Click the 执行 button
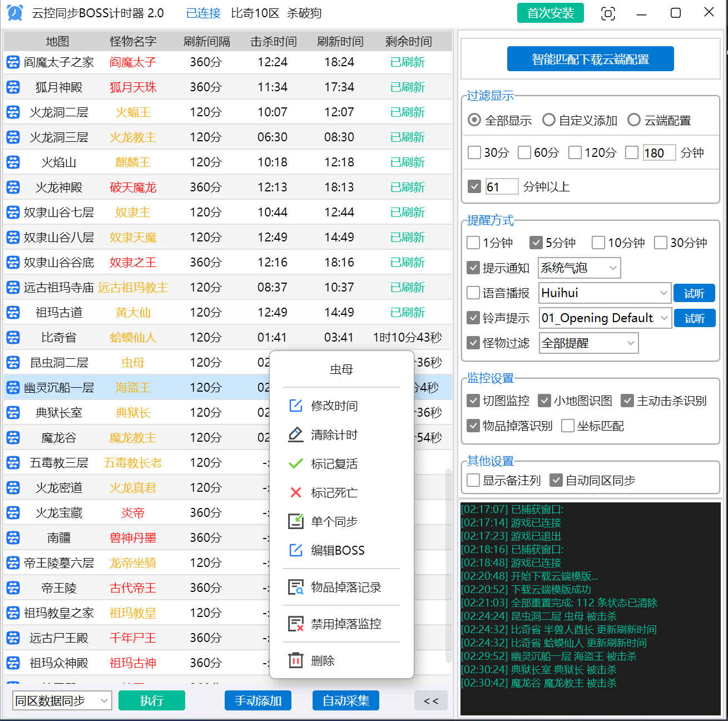 click(x=152, y=700)
